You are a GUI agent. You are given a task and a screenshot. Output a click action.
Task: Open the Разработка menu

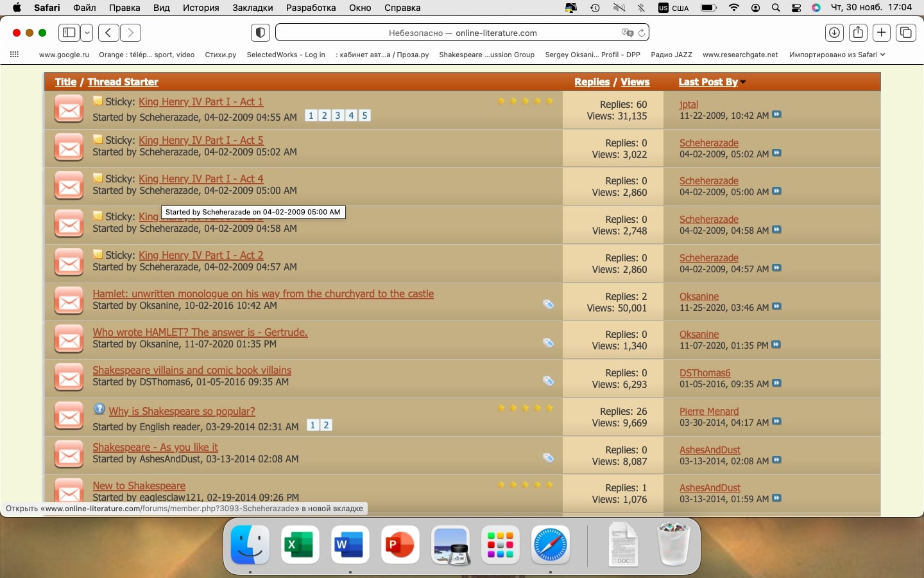(311, 8)
